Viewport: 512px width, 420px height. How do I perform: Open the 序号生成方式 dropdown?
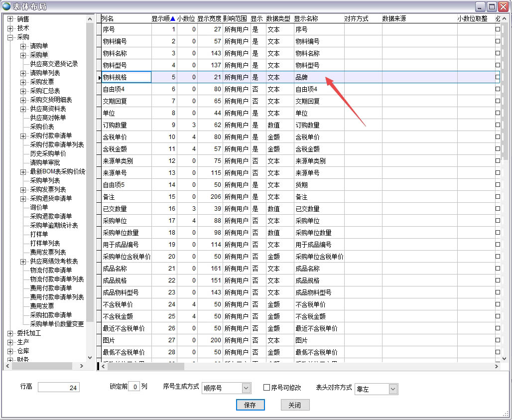coord(246,388)
